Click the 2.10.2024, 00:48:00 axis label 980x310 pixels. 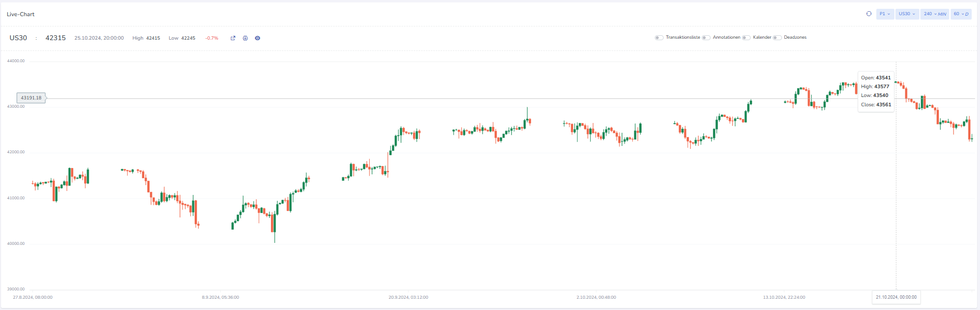click(596, 297)
